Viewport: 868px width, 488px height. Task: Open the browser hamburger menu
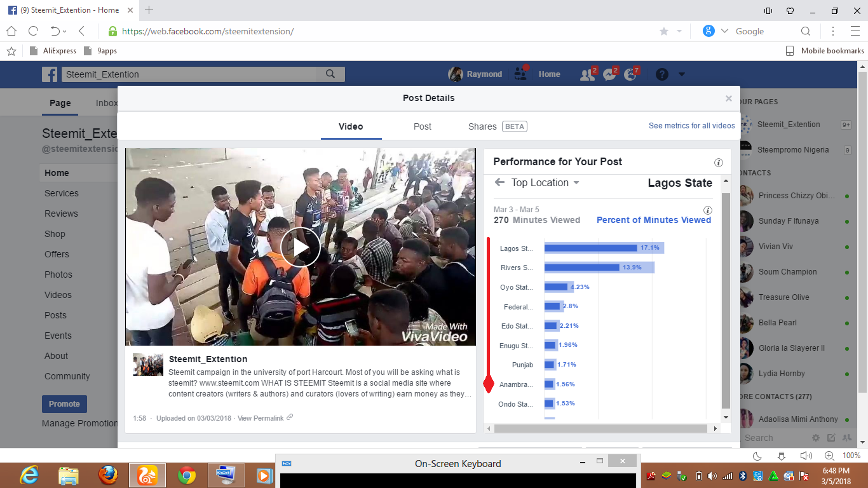click(x=855, y=31)
